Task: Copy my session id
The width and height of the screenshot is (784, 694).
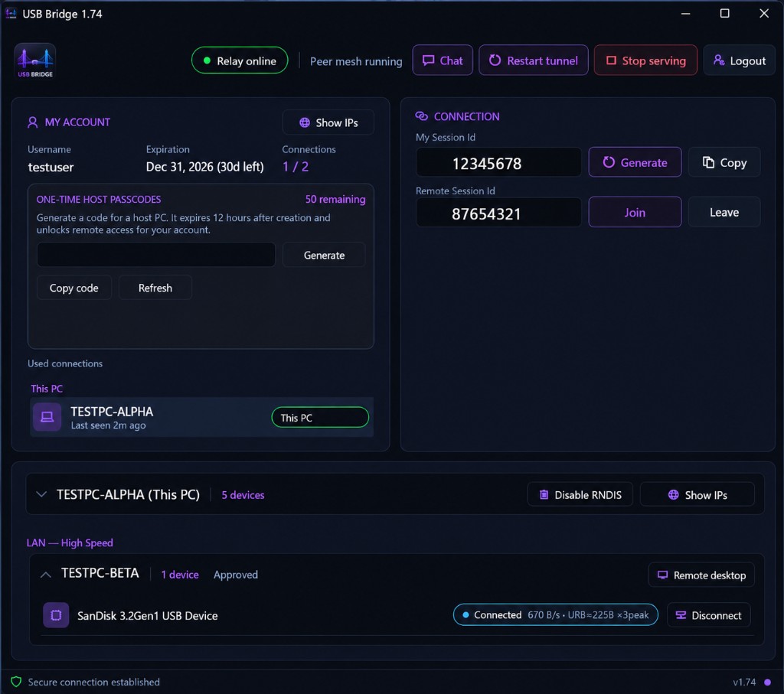Action: point(724,162)
